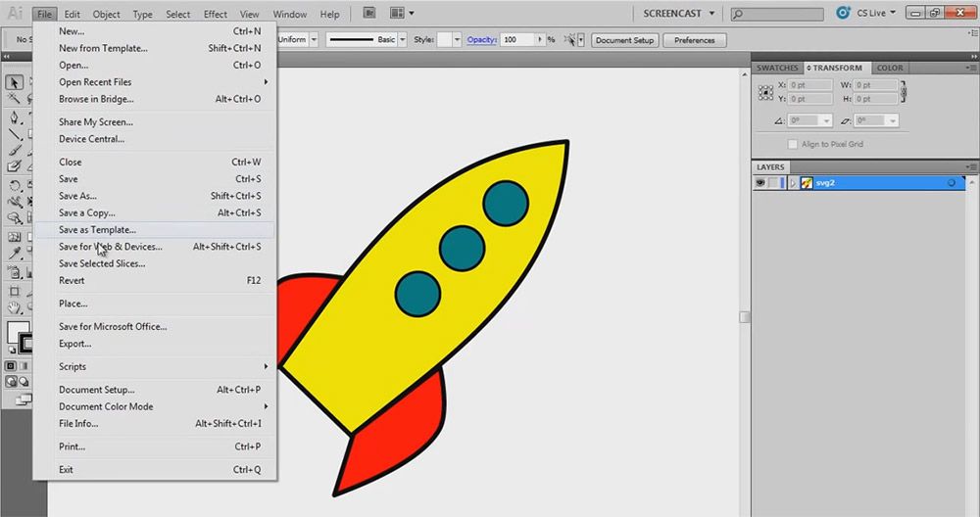This screenshot has width=980, height=517.
Task: Toggle the lock box for svg2 layer
Action: [x=773, y=183]
